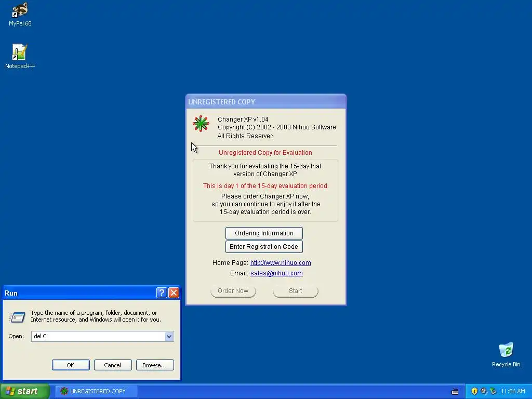The width and height of the screenshot is (532, 399).
Task: Expand the Open field dropdown arrow
Action: [169, 336]
